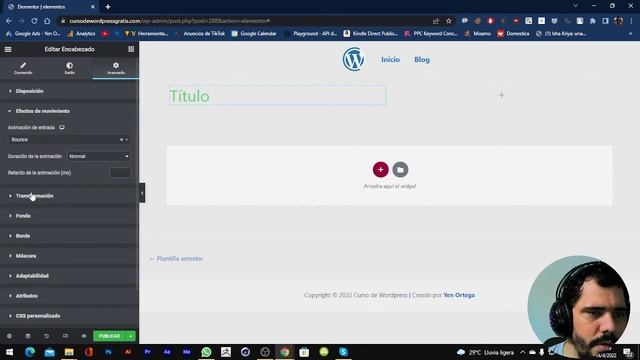The height and width of the screenshot is (360, 640).
Task: Open Elementor page settings gear
Action: (x=9, y=336)
